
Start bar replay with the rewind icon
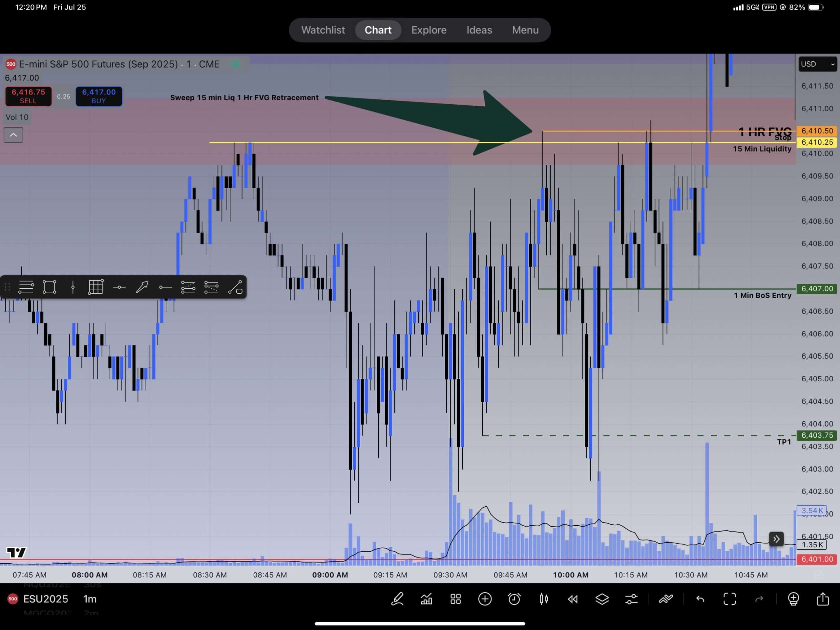coord(573,599)
